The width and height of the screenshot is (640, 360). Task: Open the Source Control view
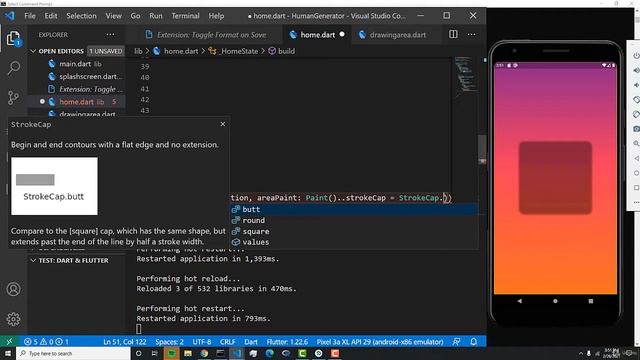click(x=13, y=98)
